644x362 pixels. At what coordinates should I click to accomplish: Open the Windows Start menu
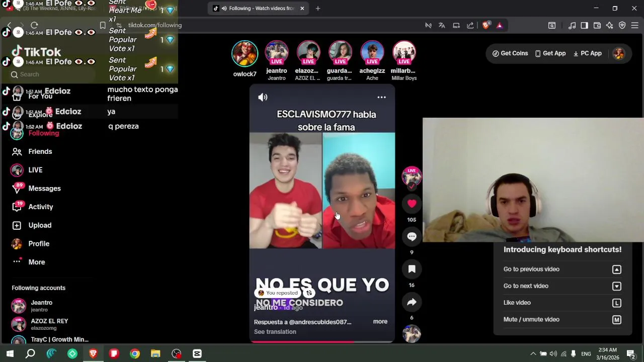tap(10, 353)
